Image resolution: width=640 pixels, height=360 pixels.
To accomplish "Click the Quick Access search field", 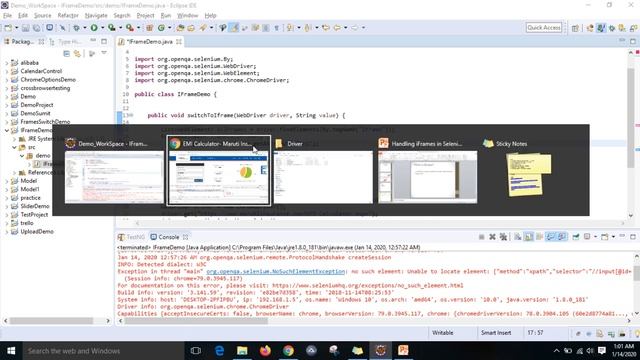I will [544, 27].
